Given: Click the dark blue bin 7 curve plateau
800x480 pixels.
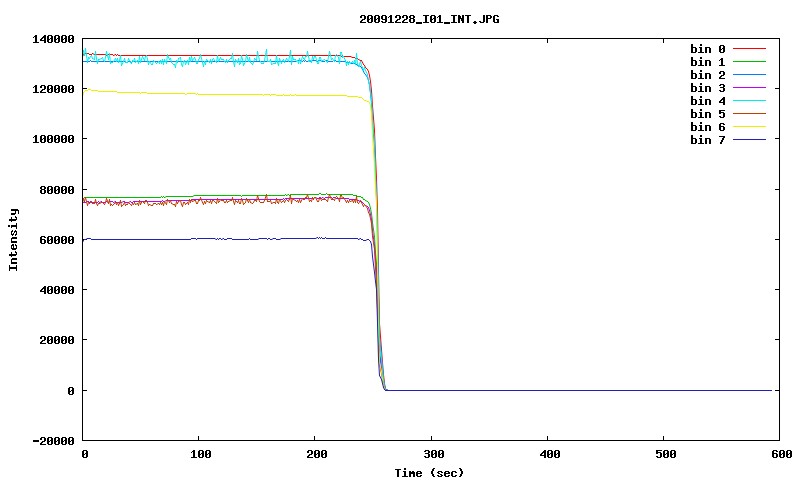Looking at the screenshot, I should [x=227, y=239].
